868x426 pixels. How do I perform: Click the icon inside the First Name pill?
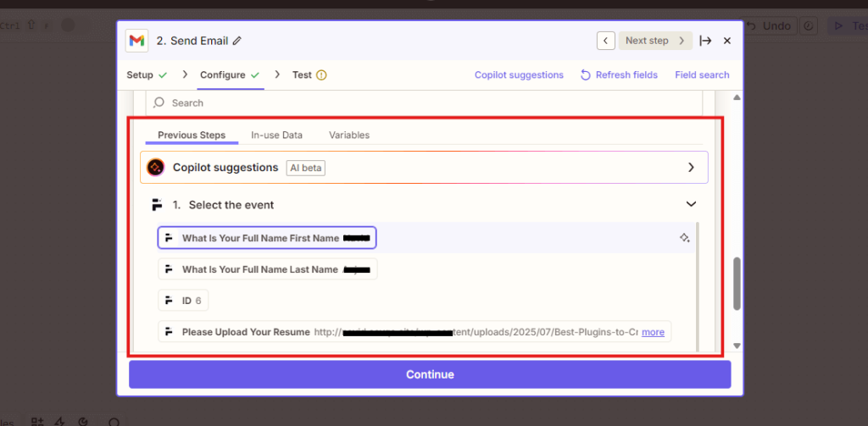[170, 238]
